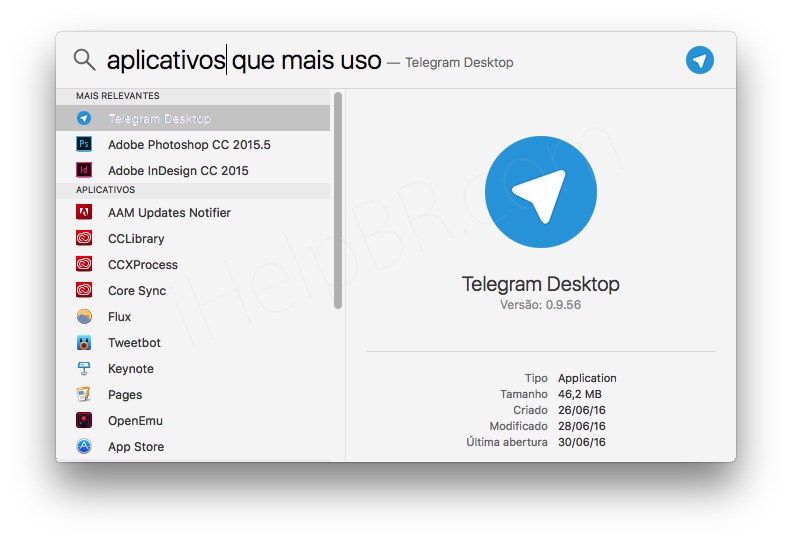792x542 pixels.
Task: Click the CCLibrary Creative Cloud icon
Action: point(84,238)
